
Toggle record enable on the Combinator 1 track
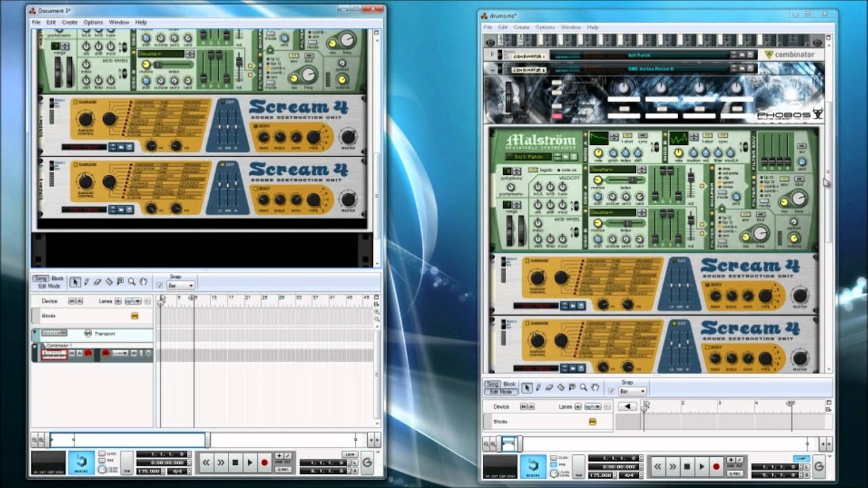pyautogui.click(x=87, y=353)
